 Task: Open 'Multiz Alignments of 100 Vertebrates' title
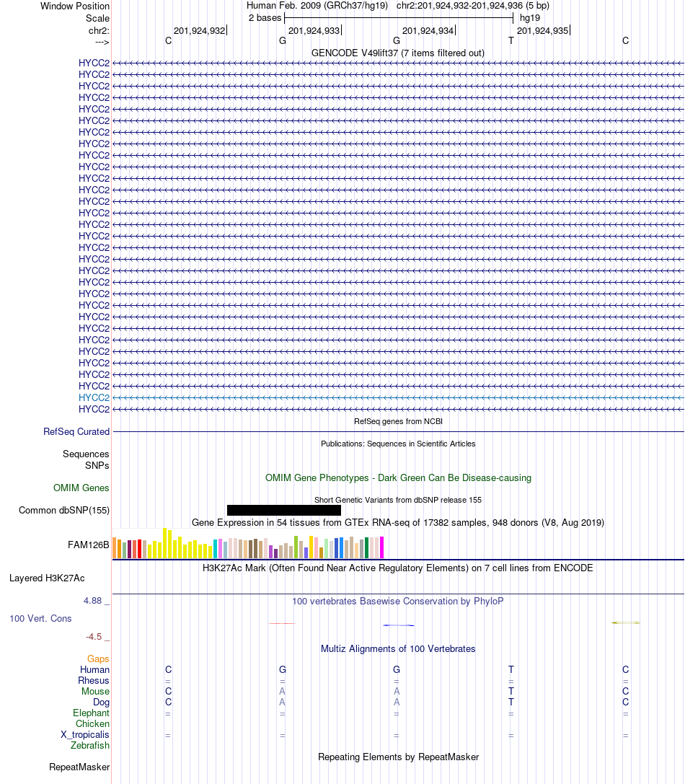(x=398, y=649)
